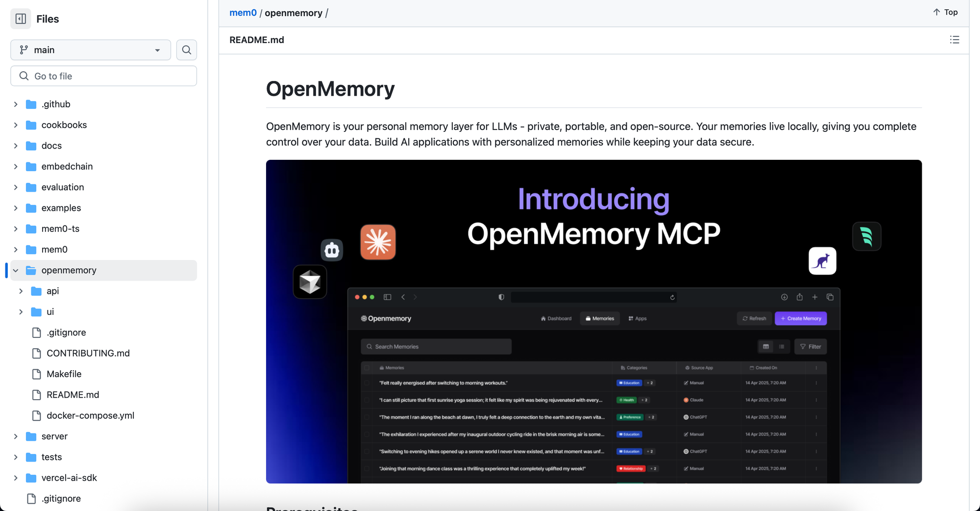Click the file icon beside CONTRIBUTING.md
Screen dimensions: 980x511
[x=36, y=354]
